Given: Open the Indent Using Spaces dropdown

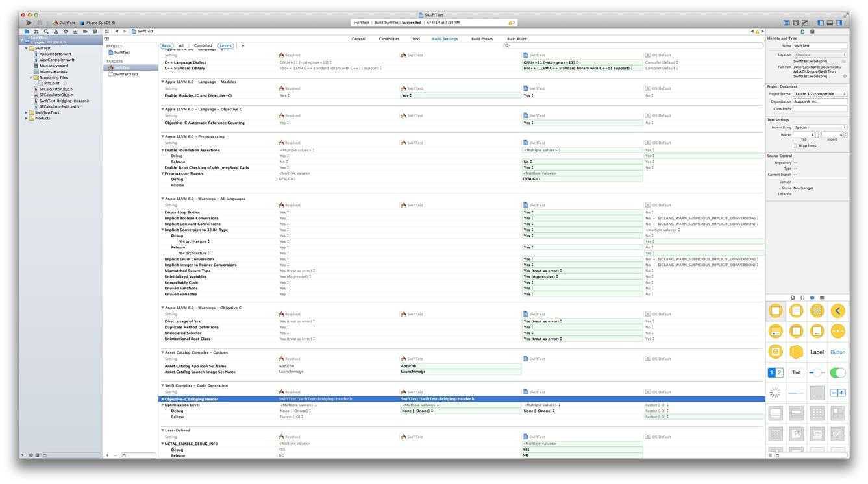Looking at the screenshot, I should tap(820, 127).
